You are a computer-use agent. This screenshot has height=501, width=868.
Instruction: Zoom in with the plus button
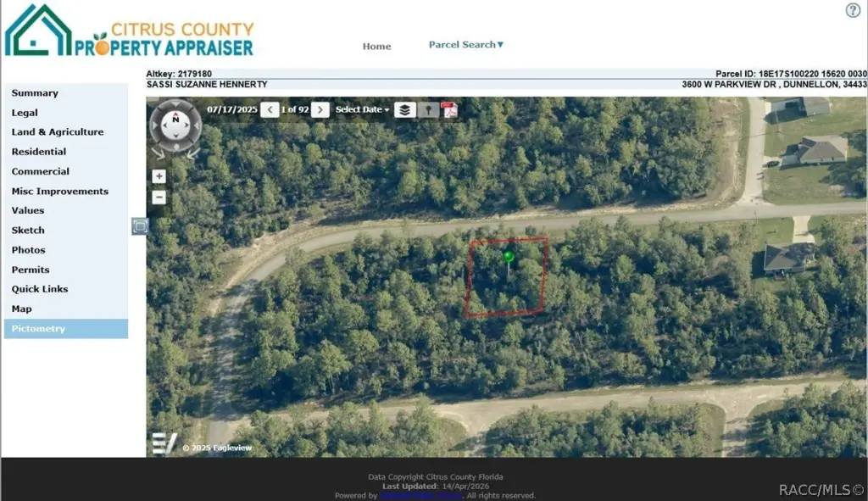click(x=159, y=176)
